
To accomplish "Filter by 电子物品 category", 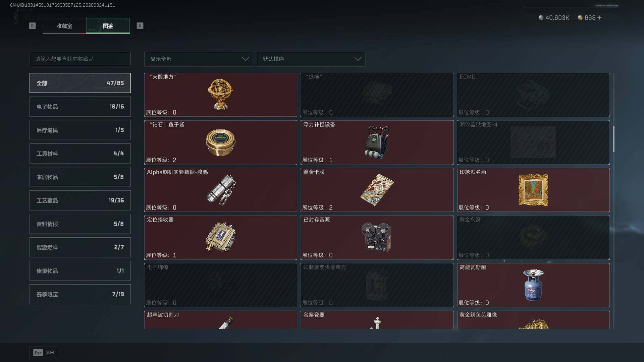I will 80,107.
